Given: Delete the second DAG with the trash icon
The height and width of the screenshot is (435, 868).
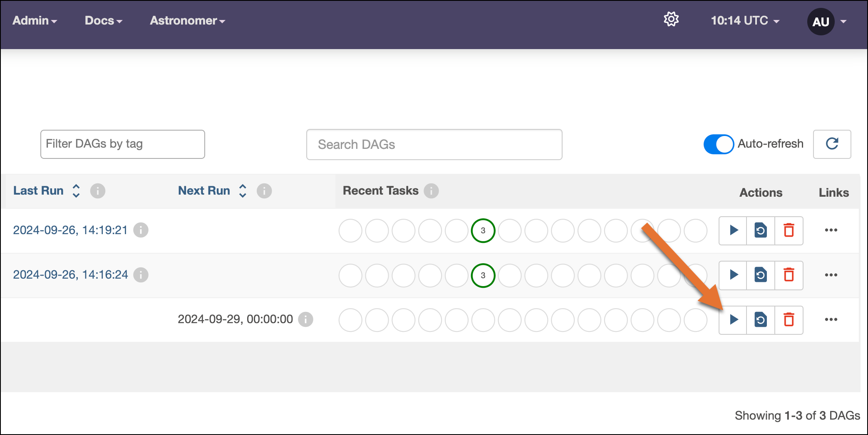Looking at the screenshot, I should pos(789,275).
